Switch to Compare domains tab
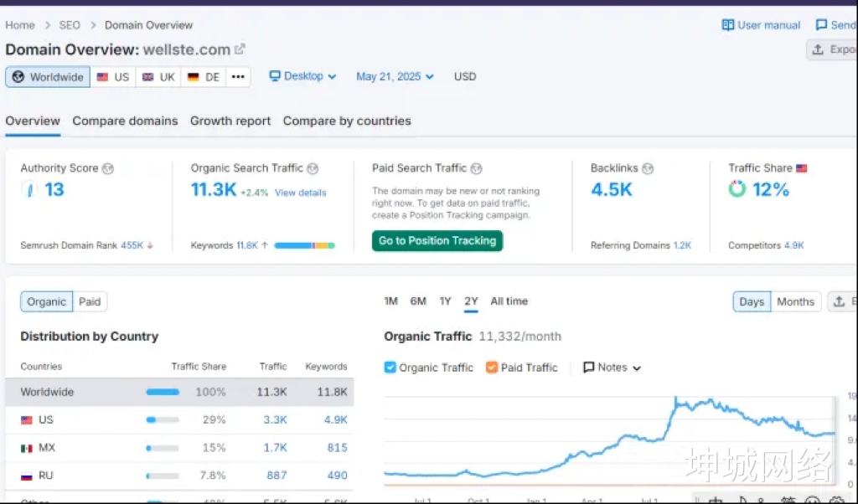Viewport: 858px width, 504px height. click(125, 121)
